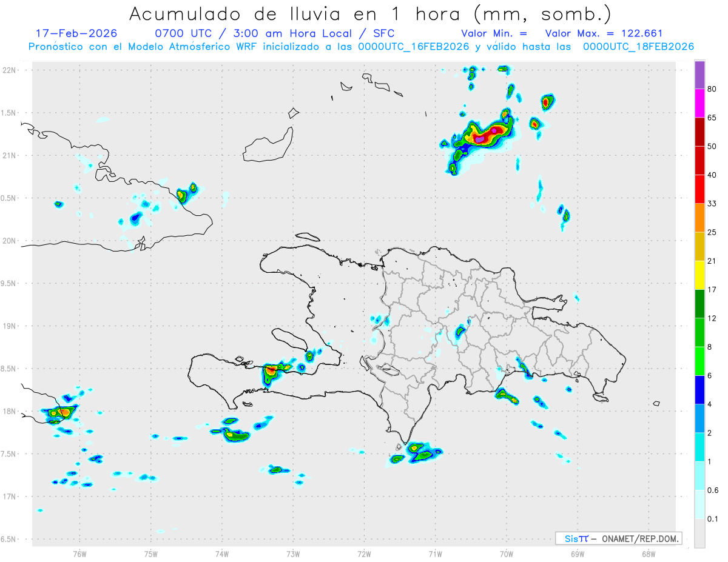Click the "Valor Max. = 122.661" value
The image size is (728, 562).
[604, 33]
